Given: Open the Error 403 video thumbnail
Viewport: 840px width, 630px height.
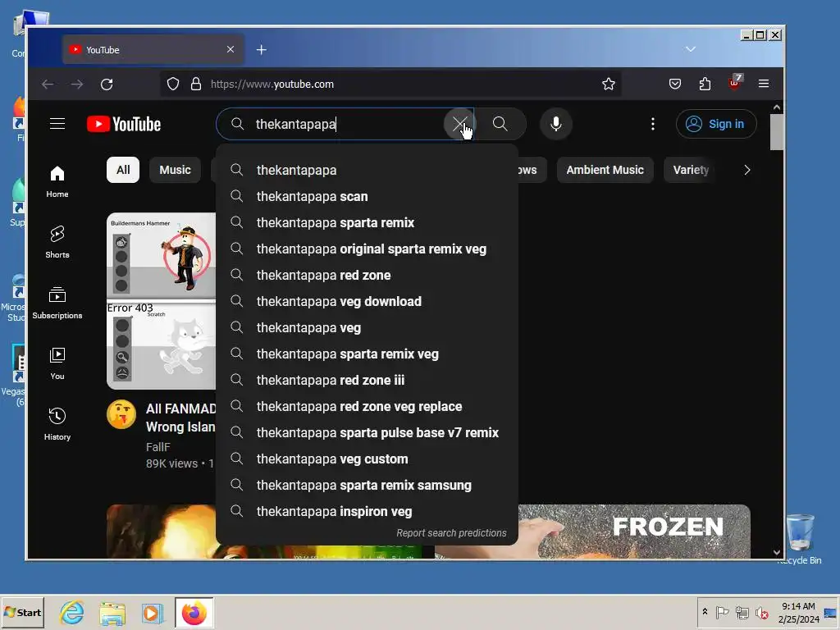Looking at the screenshot, I should (x=161, y=301).
